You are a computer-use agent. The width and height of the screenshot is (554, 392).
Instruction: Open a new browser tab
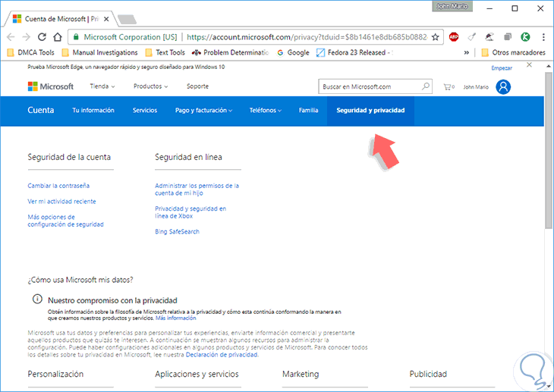127,20
